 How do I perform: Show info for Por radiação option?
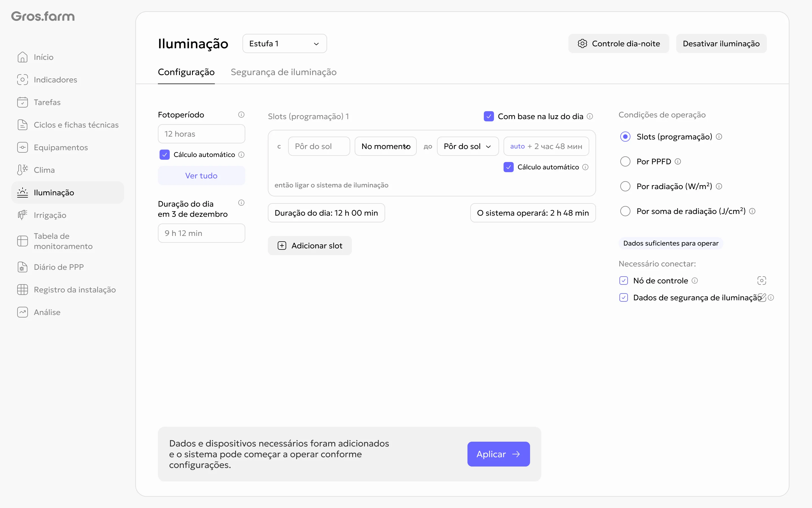coord(719,186)
